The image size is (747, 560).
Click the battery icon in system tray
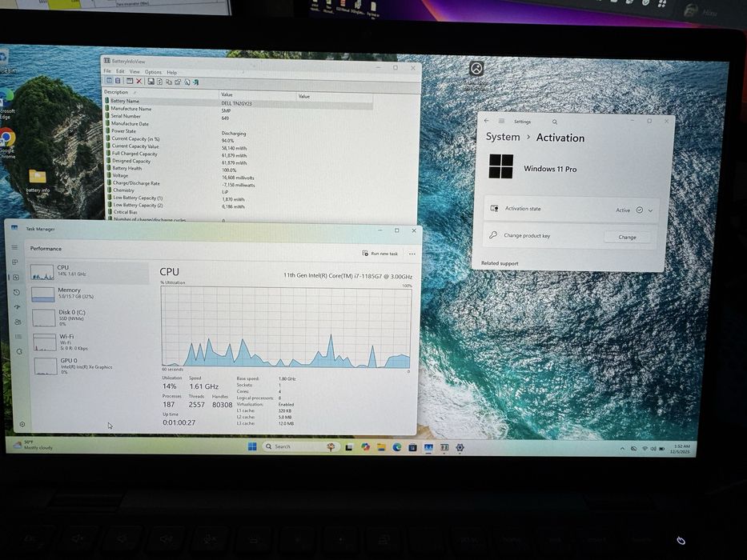click(662, 449)
